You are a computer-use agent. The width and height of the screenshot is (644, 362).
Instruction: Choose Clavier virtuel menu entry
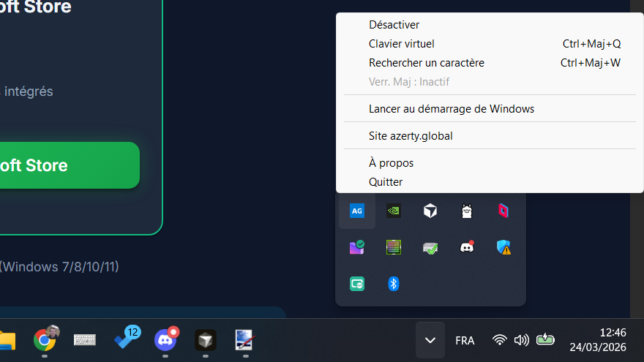490,44
